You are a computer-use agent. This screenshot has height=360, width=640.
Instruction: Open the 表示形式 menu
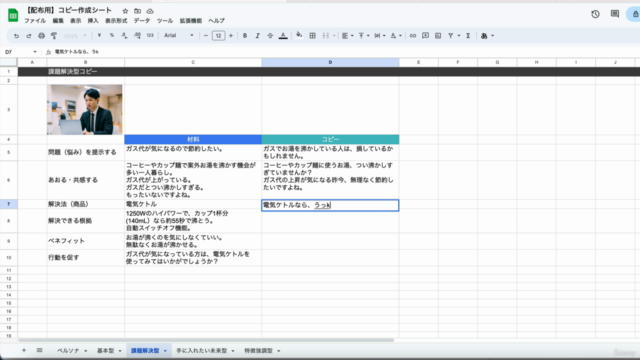(116, 21)
